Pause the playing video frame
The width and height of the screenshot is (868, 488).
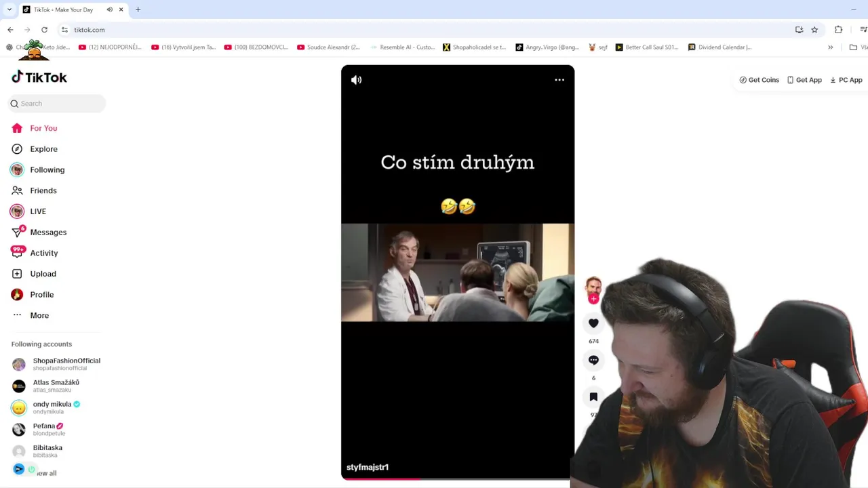[457, 272]
